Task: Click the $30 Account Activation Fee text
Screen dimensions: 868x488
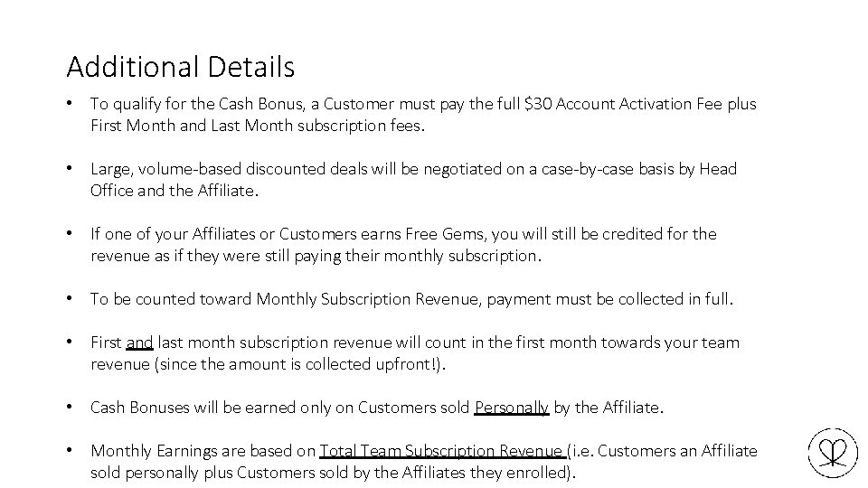Action: [x=623, y=104]
